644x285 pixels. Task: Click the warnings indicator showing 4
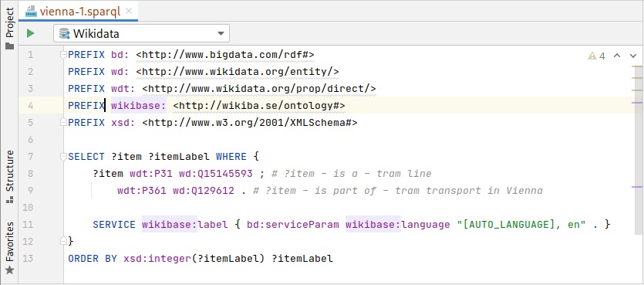click(x=597, y=56)
